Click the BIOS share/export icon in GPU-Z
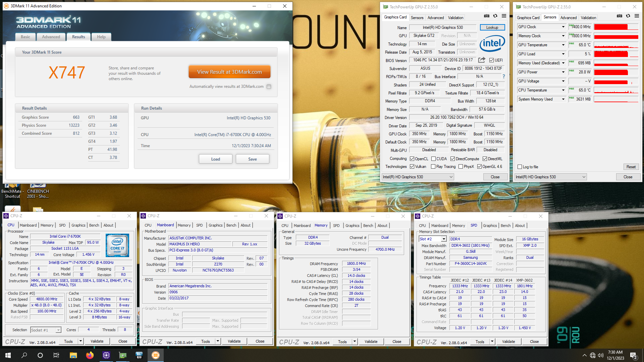Image resolution: width=644 pixels, height=362 pixels. coord(482,60)
